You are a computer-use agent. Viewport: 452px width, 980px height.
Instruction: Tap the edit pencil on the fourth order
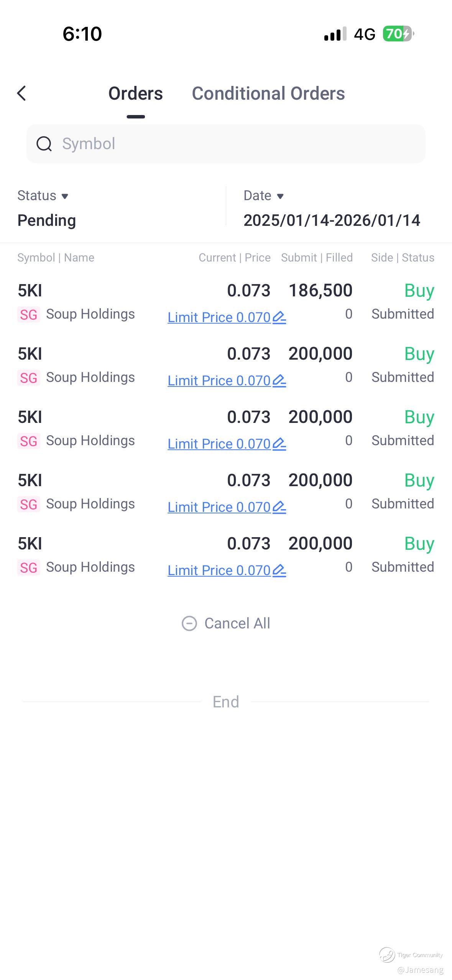(279, 507)
